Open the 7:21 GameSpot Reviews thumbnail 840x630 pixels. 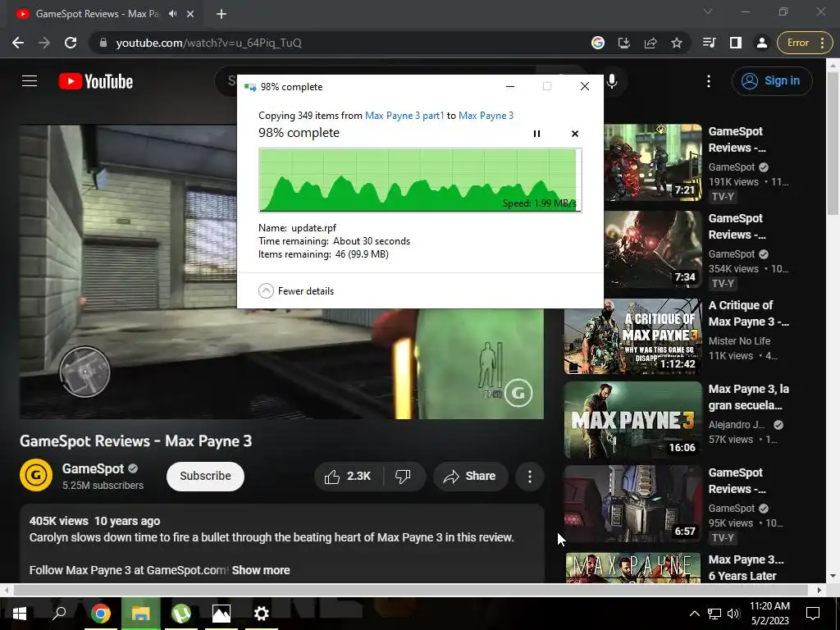tap(653, 162)
